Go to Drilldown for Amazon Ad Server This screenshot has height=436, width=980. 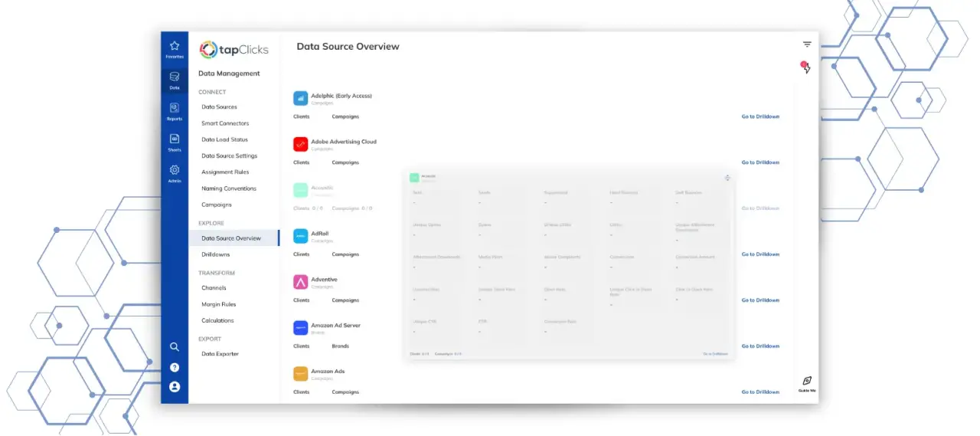click(760, 346)
